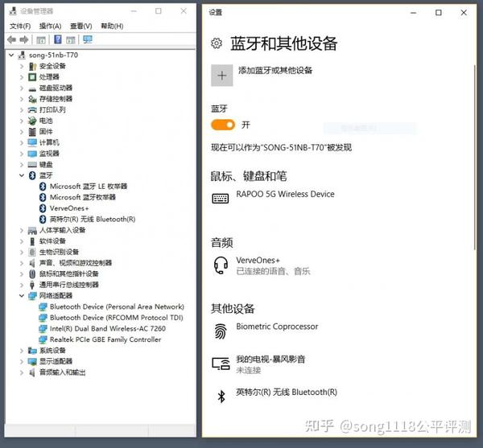483x448 pixels.
Task: Click the Properties toolbar icon next to Help
Action: 71,39
